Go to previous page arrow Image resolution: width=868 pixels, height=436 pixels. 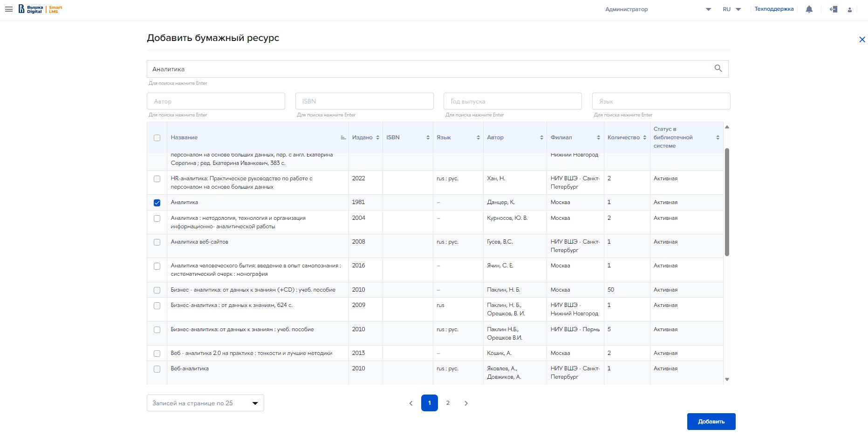[x=410, y=403]
